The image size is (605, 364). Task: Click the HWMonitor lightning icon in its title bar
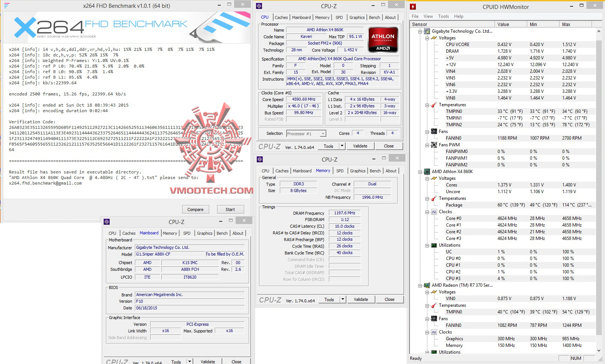tap(413, 7)
